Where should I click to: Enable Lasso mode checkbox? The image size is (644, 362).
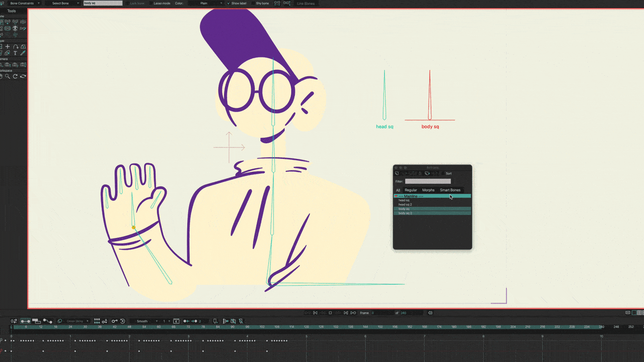[x=151, y=3]
